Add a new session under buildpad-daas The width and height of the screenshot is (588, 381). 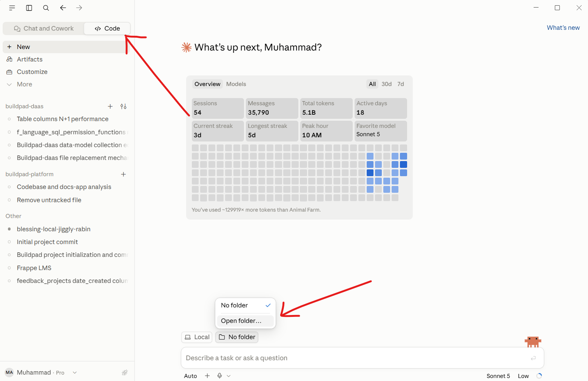[110, 106]
